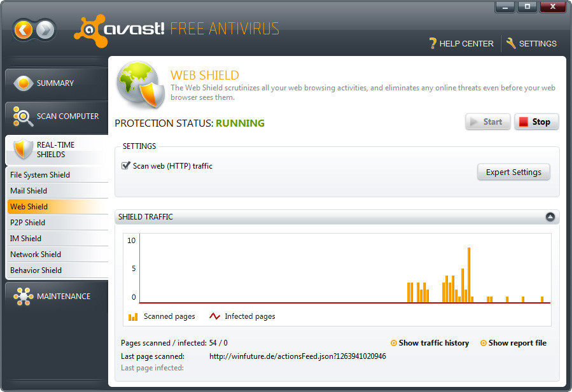This screenshot has width=572, height=392.
Task: Click the Infected pages line legend icon
Action: (214, 316)
